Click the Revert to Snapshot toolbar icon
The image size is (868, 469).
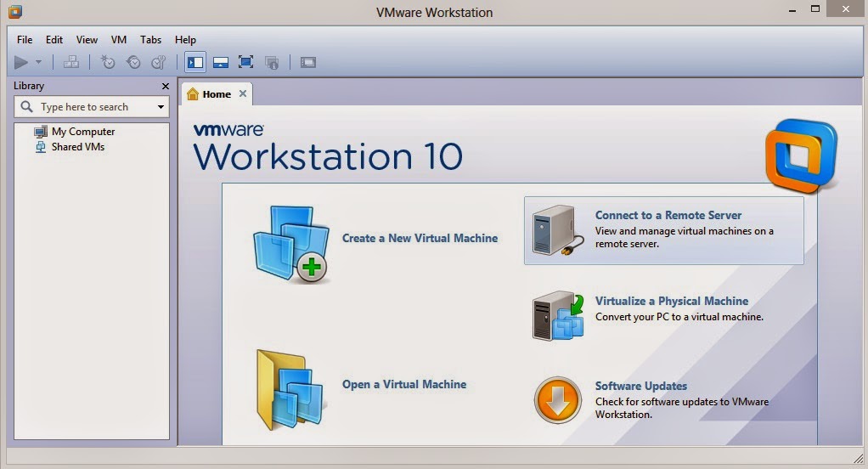tap(133, 62)
